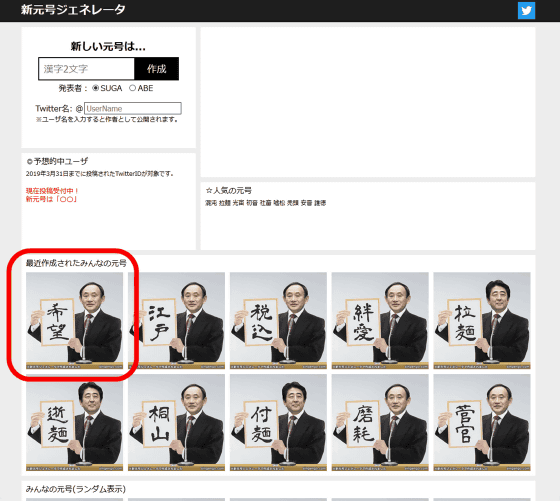Click the Twitter bird icon in header

click(526, 10)
